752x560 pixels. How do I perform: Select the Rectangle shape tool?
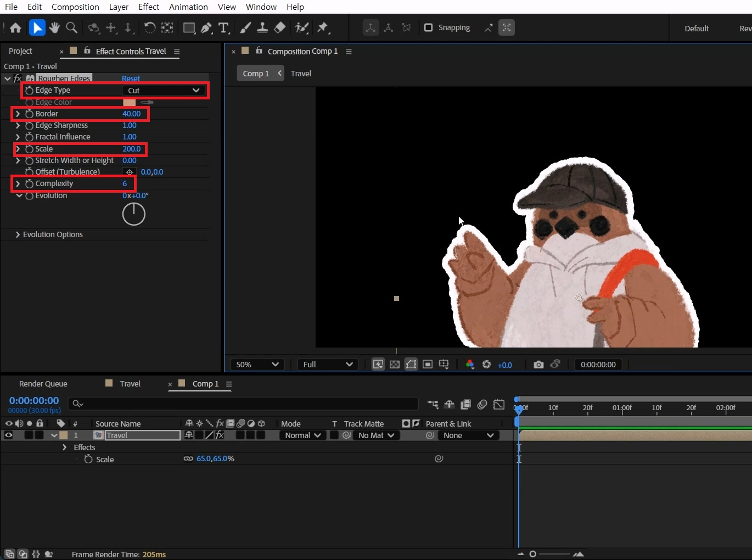pos(189,27)
